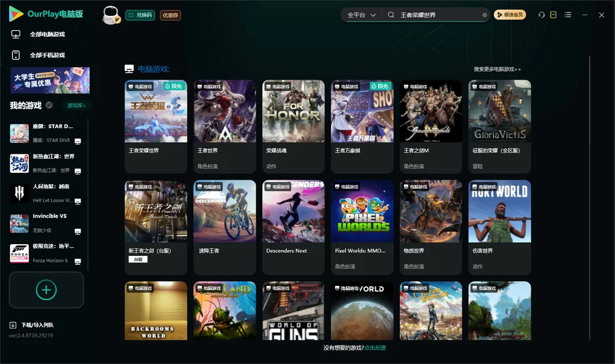
Task: Open the 游戏库> library link
Action: 76,106
